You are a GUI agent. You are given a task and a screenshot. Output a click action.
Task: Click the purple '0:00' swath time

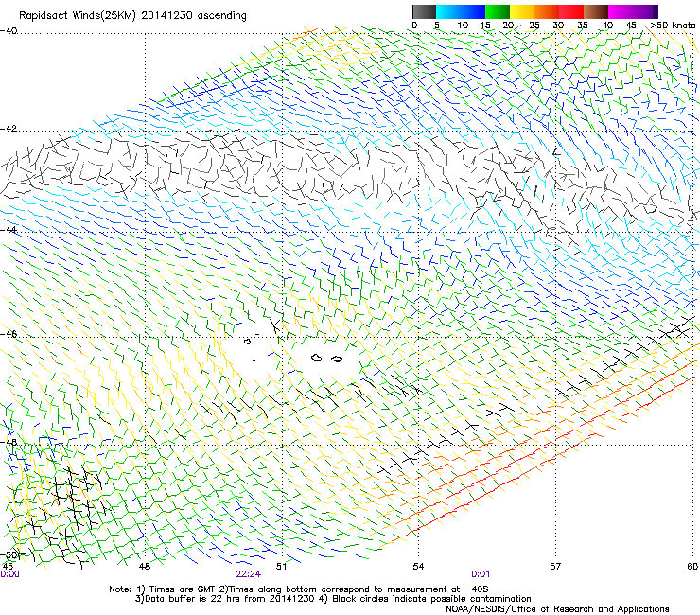click(x=9, y=574)
